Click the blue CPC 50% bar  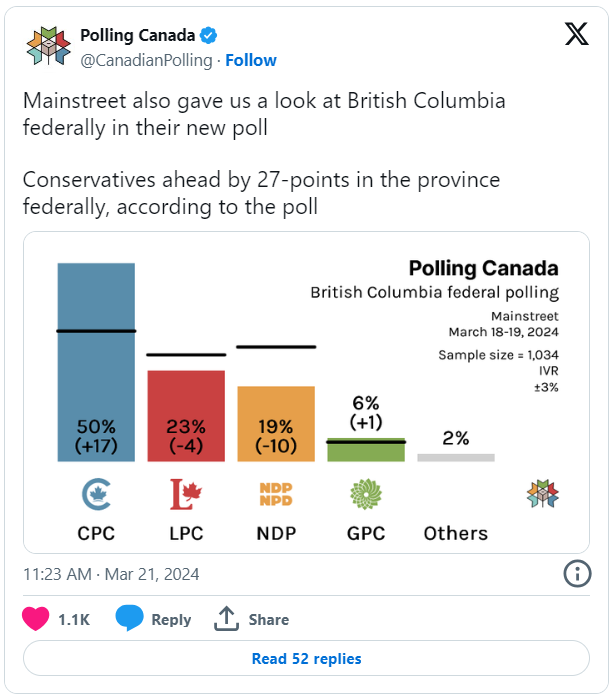(96, 362)
